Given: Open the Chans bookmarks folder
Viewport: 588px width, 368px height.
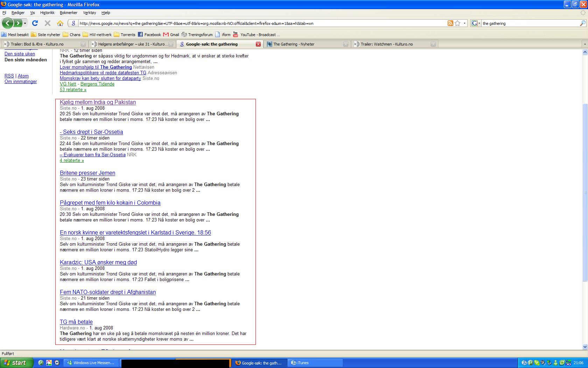Looking at the screenshot, I should [x=72, y=35].
